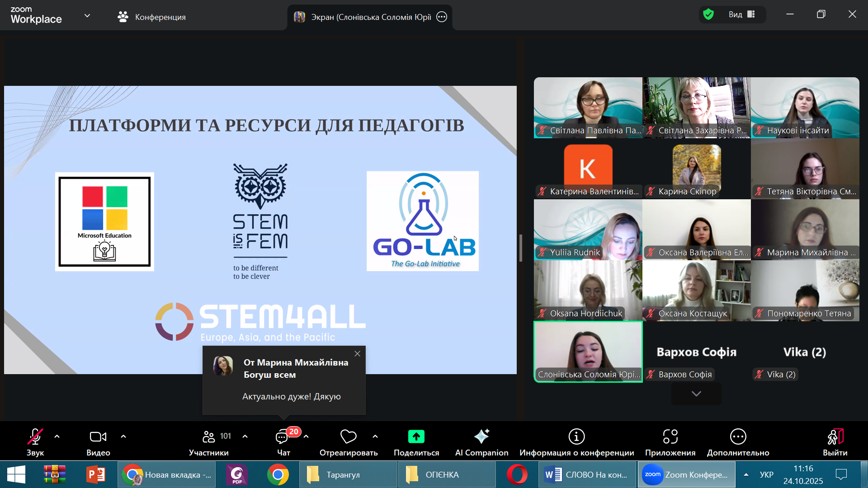The width and height of the screenshot is (868, 488).
Task: Select Пономаренко Тетяна video tile
Action: [x=805, y=291]
